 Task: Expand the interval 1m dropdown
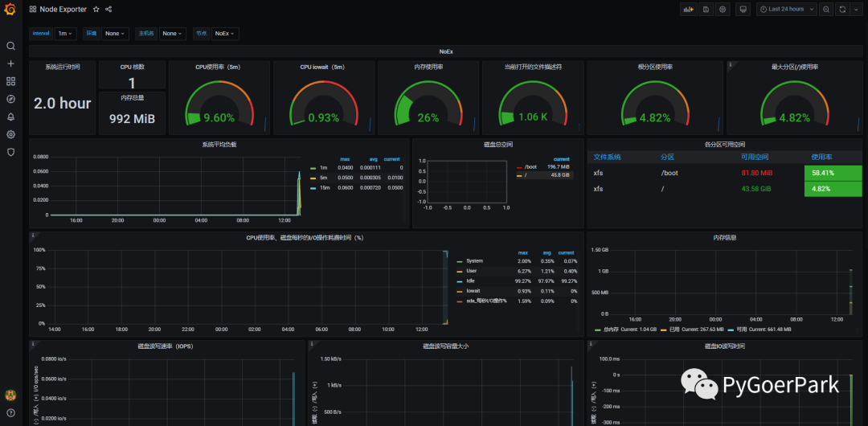65,34
